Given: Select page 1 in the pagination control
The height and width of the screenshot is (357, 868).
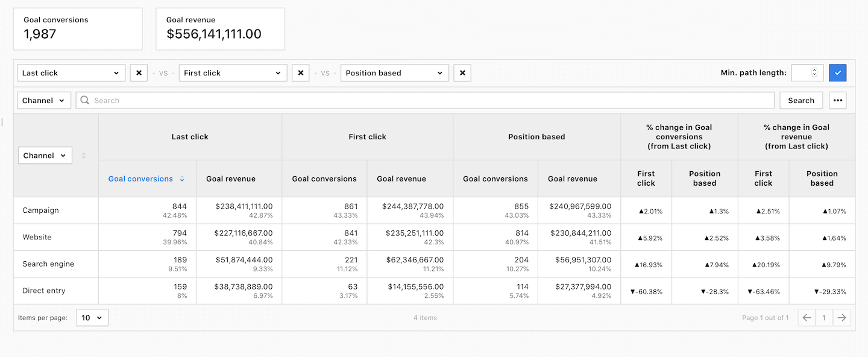Looking at the screenshot, I should tap(824, 317).
